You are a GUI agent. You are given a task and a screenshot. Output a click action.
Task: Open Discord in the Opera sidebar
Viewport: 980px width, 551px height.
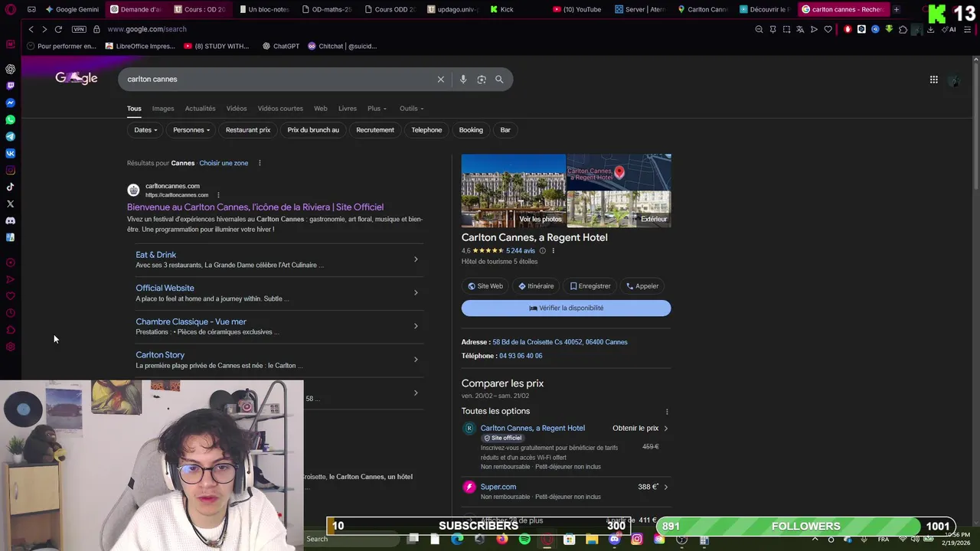click(x=10, y=220)
